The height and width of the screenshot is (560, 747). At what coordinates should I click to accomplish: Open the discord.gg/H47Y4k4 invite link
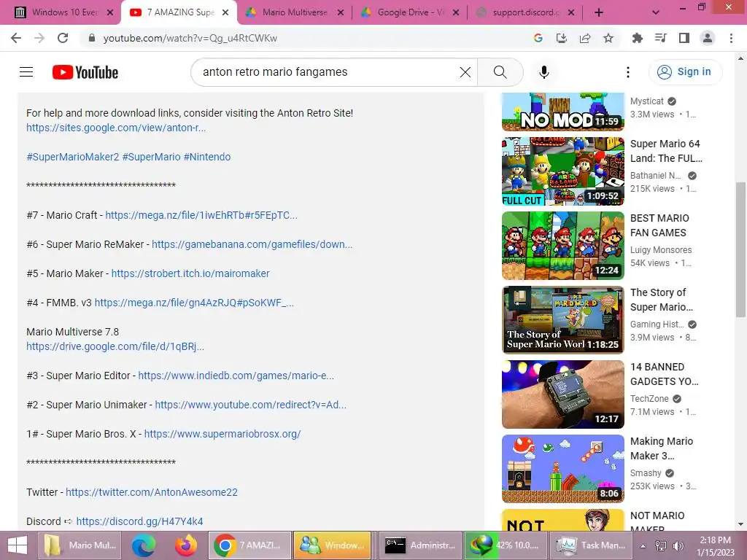[139, 521]
